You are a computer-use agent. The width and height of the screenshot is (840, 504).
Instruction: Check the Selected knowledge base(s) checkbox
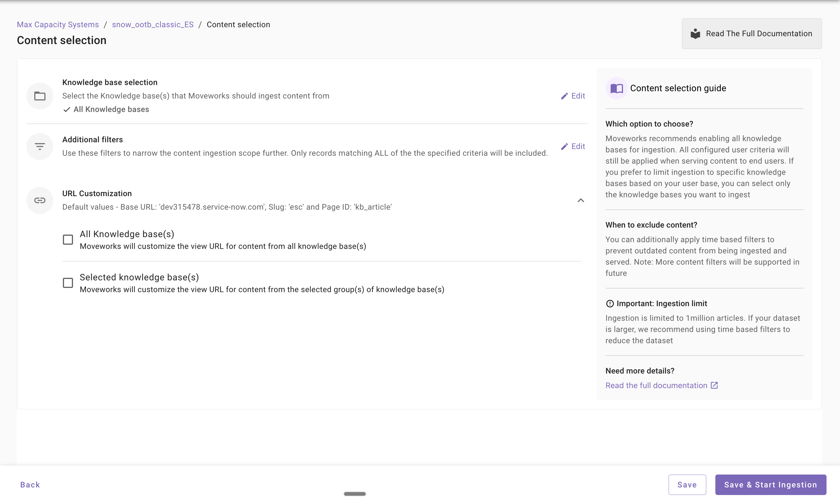(68, 283)
